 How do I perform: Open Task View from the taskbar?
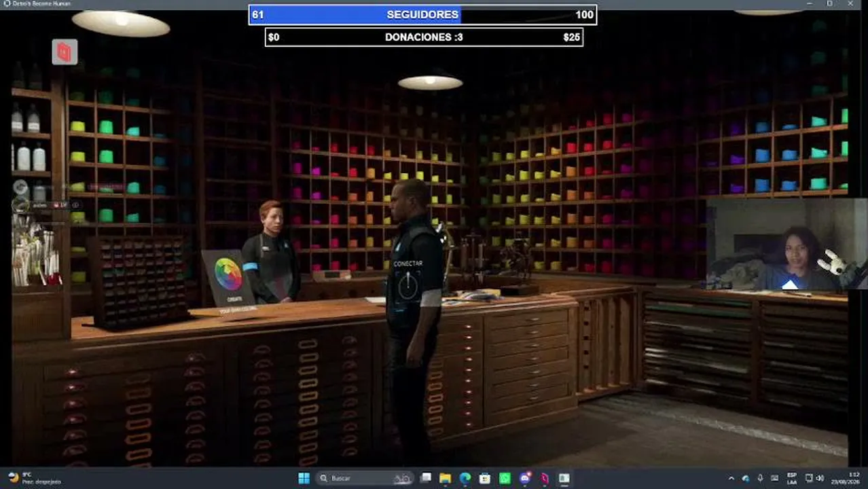426,478
